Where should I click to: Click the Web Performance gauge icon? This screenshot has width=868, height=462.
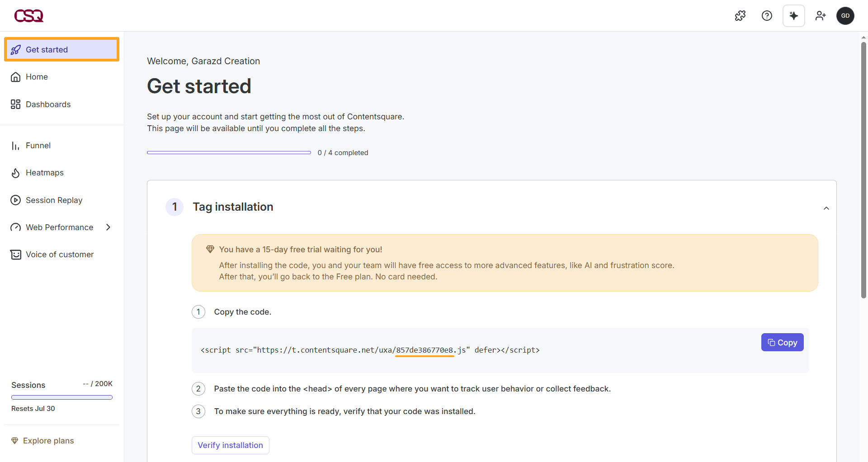click(x=16, y=227)
